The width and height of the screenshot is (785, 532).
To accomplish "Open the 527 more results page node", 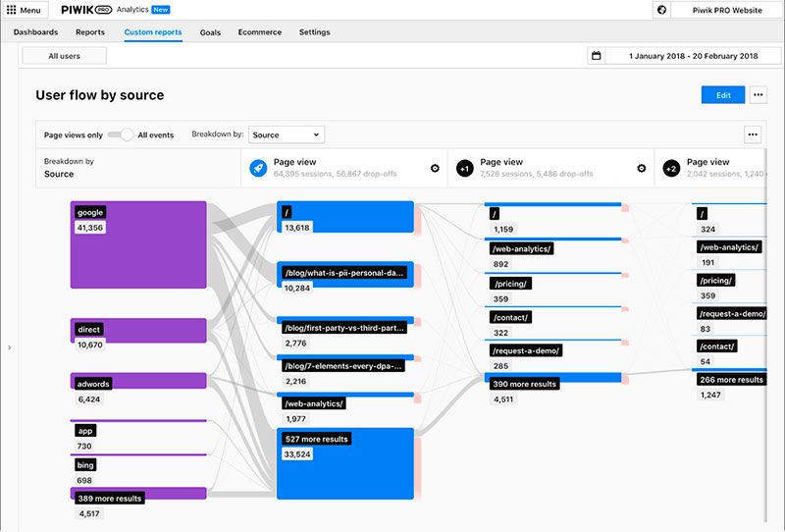I will (345, 463).
